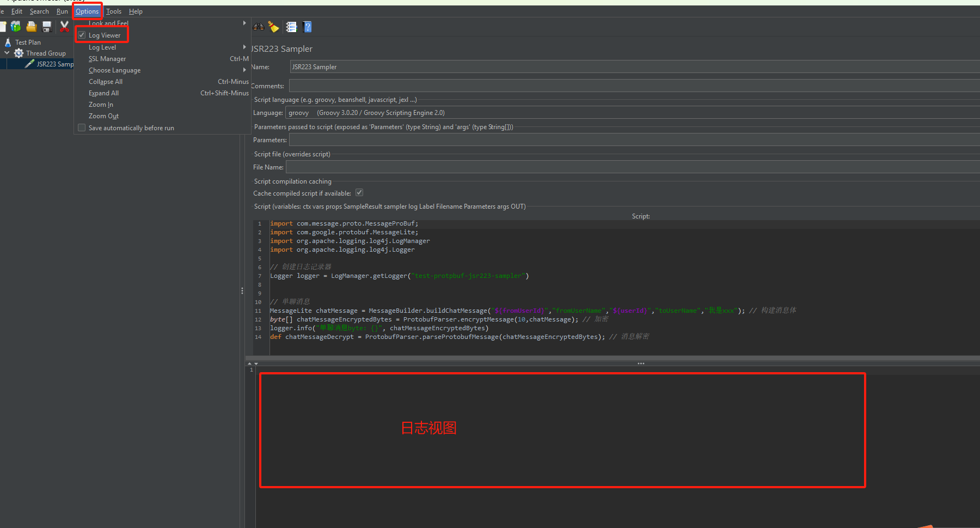Select the Thread Group tree row
Screen dimensions: 980x528
[46, 53]
